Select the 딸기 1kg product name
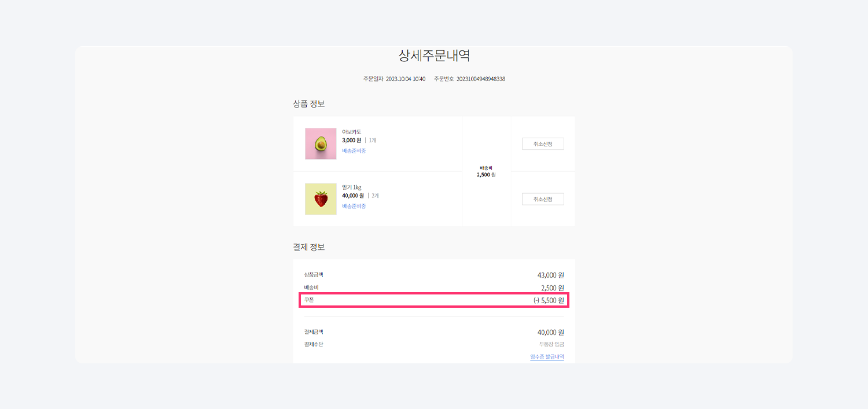The width and height of the screenshot is (868, 409). [351, 187]
